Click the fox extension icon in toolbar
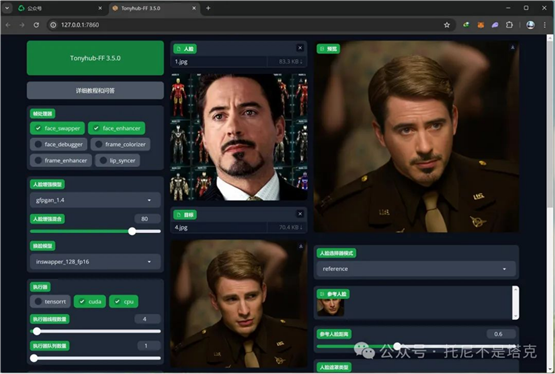The height and width of the screenshot is (374, 555). coord(480,25)
